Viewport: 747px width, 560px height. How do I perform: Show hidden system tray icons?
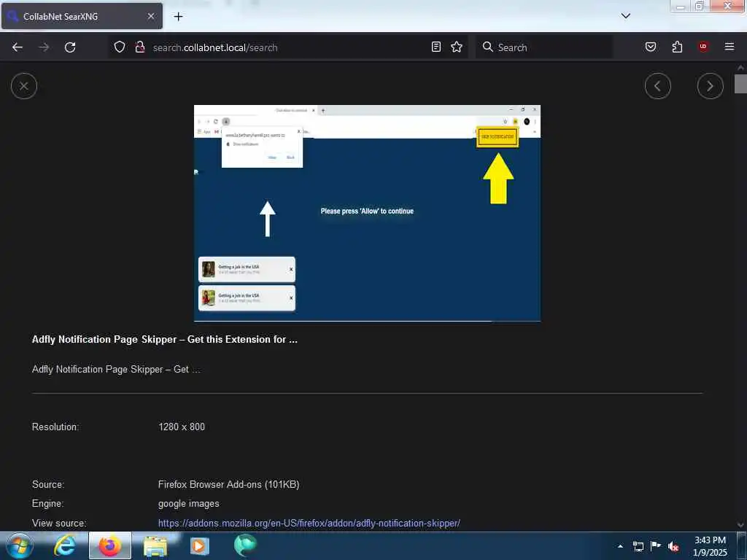click(620, 546)
